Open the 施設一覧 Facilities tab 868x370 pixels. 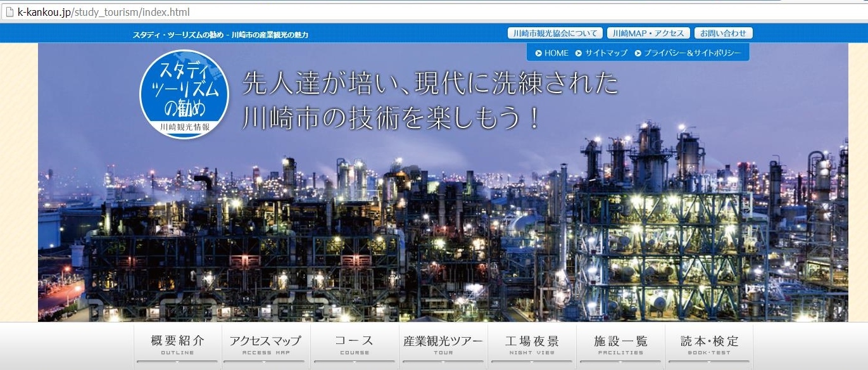tap(620, 345)
